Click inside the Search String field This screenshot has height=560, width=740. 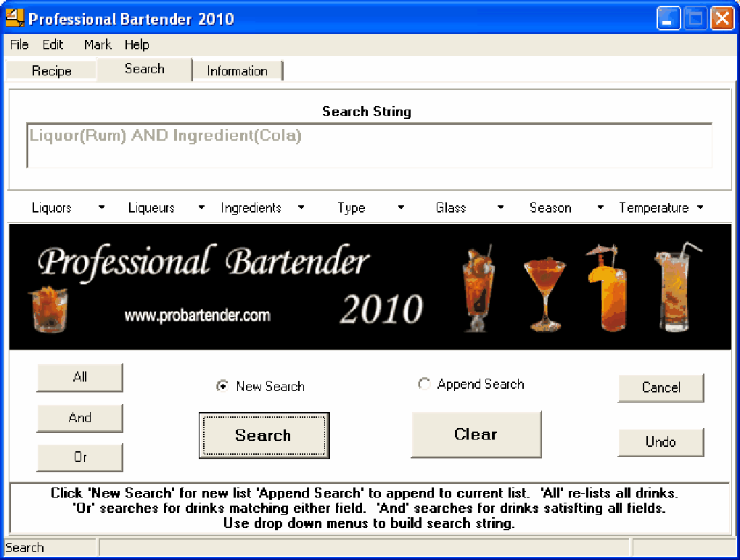369,146
